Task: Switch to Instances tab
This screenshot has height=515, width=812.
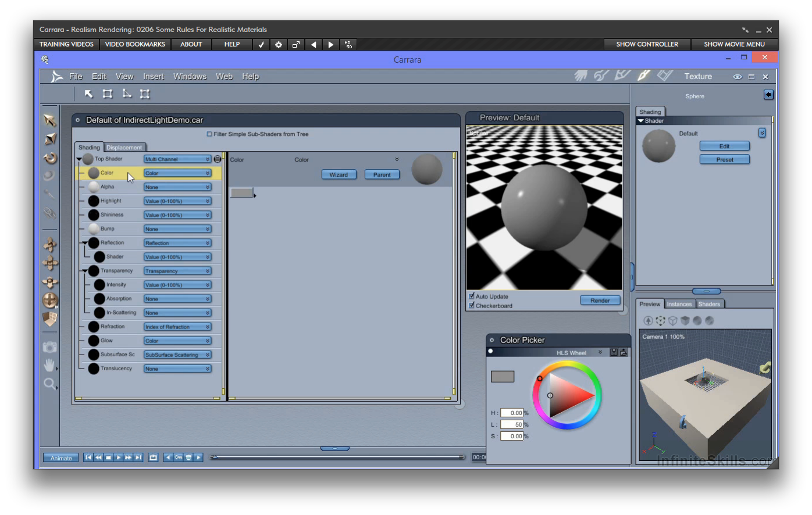Action: [x=679, y=304]
